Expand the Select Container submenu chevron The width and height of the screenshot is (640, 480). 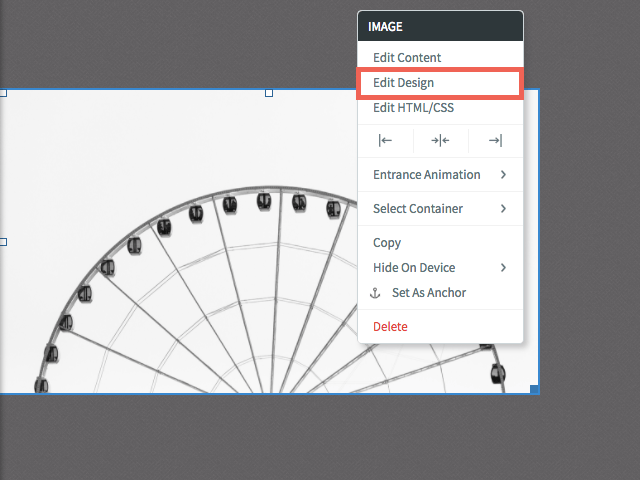[503, 209]
